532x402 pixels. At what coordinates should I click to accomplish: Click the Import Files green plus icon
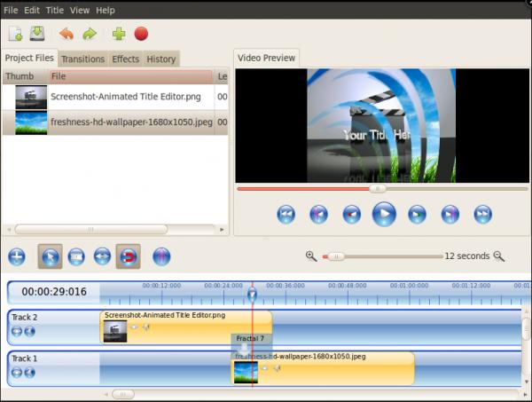point(118,34)
